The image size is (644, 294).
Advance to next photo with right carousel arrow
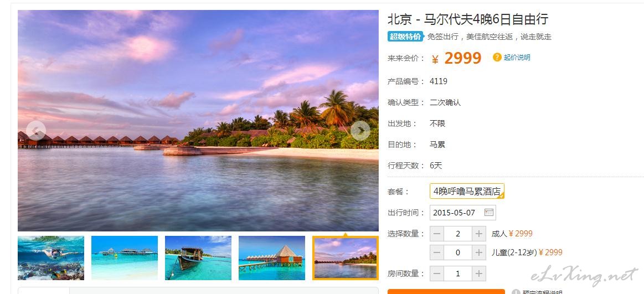(x=360, y=131)
